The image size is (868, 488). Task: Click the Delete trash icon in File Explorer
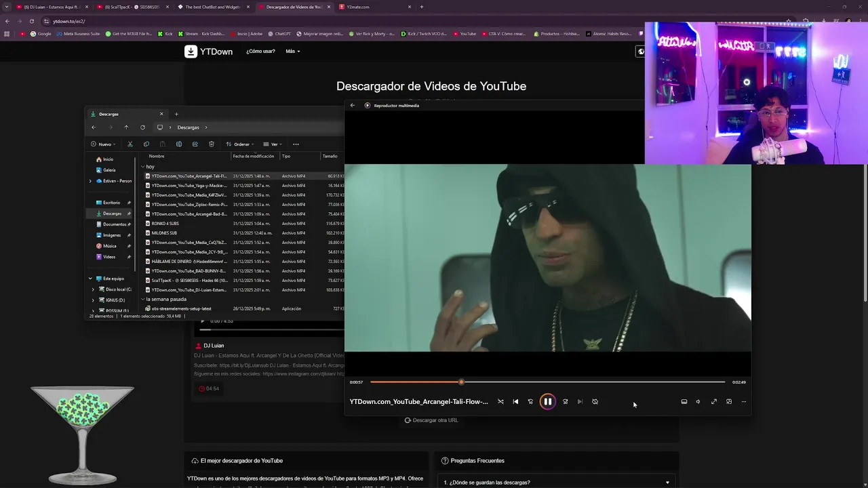[211, 144]
